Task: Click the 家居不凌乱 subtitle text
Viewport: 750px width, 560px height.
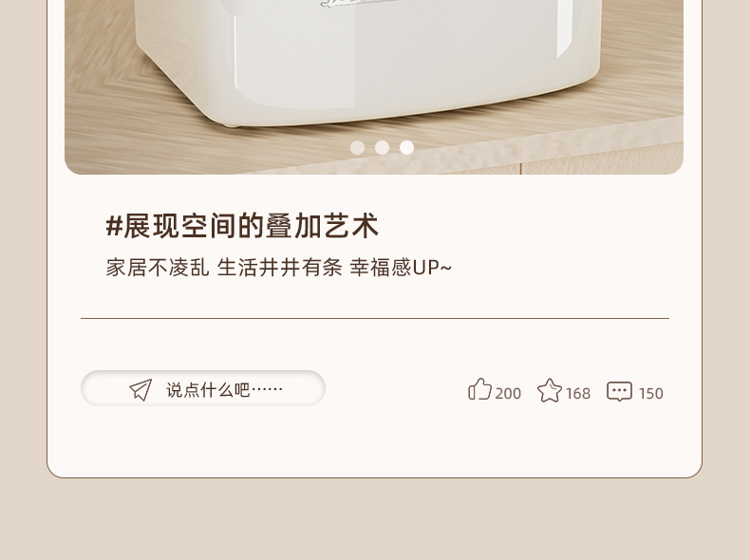Action: (158, 268)
